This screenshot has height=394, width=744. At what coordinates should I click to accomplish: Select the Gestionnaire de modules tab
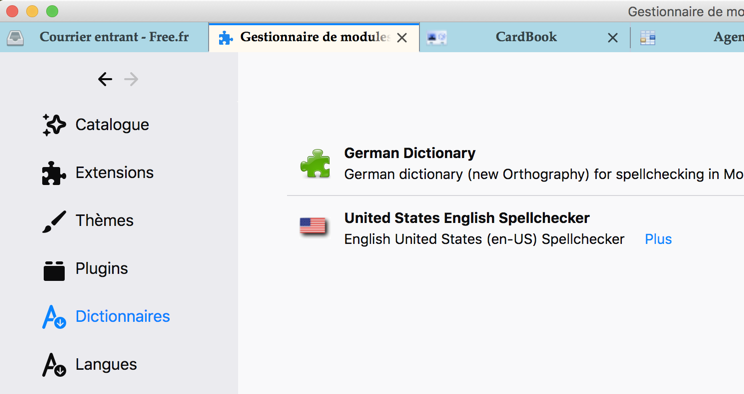[x=314, y=38]
